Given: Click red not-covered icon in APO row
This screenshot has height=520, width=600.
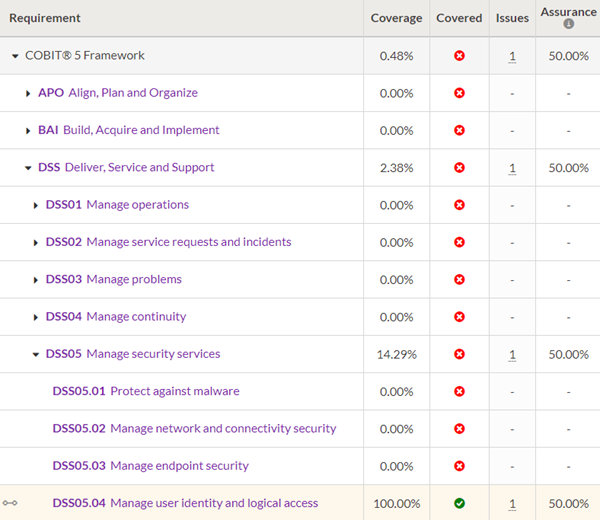Looking at the screenshot, I should (x=459, y=93).
